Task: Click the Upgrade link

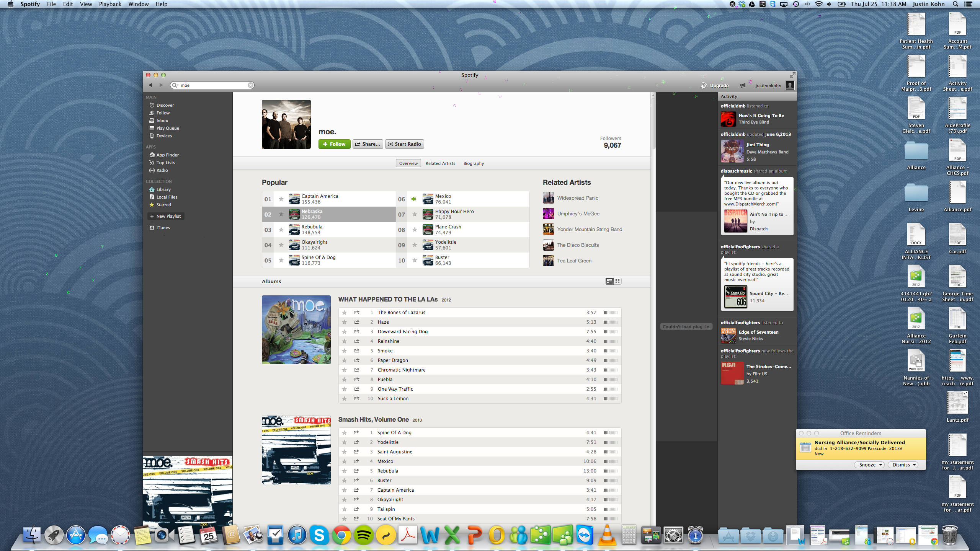Action: 715,86
